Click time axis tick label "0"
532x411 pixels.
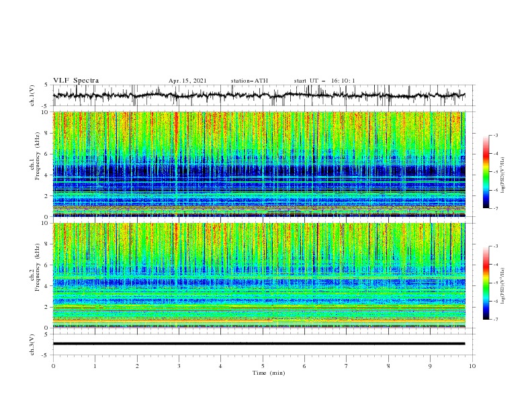(53, 366)
